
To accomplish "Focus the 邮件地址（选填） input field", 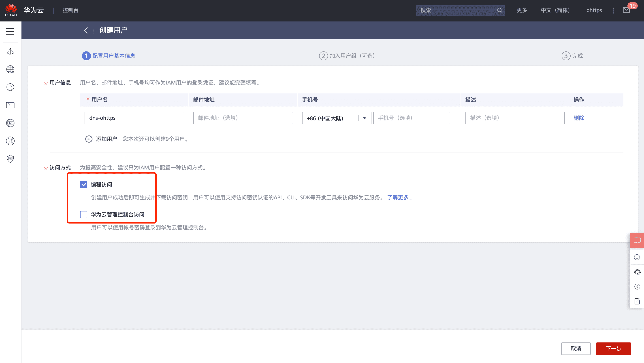I will [243, 118].
